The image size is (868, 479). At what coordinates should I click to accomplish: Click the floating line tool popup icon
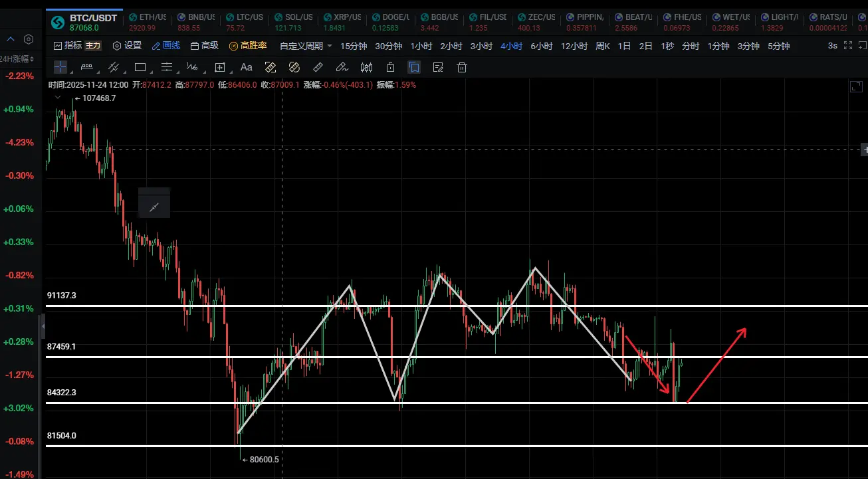coord(154,207)
